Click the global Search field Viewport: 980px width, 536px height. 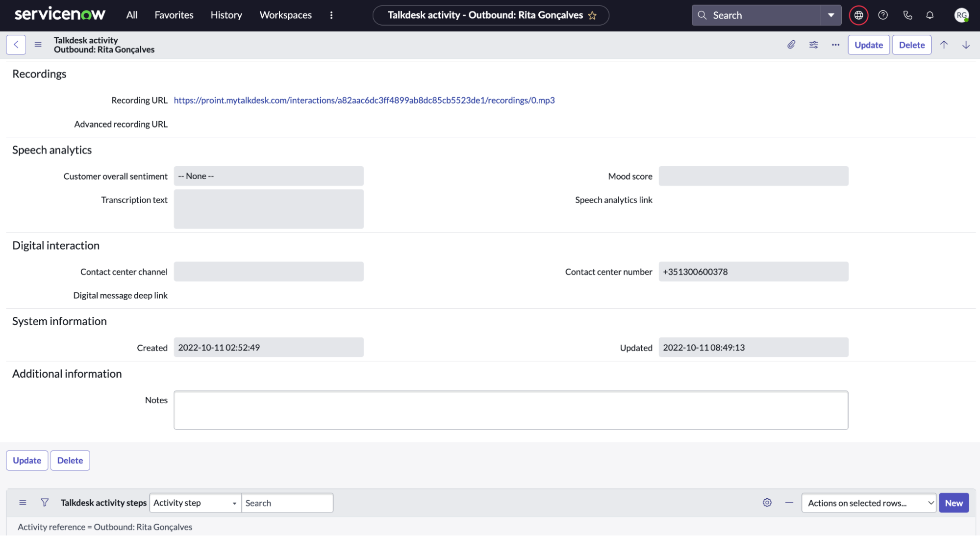756,15
